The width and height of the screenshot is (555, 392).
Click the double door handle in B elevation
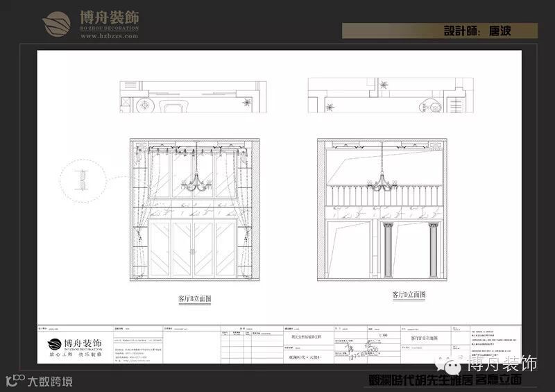(193, 252)
